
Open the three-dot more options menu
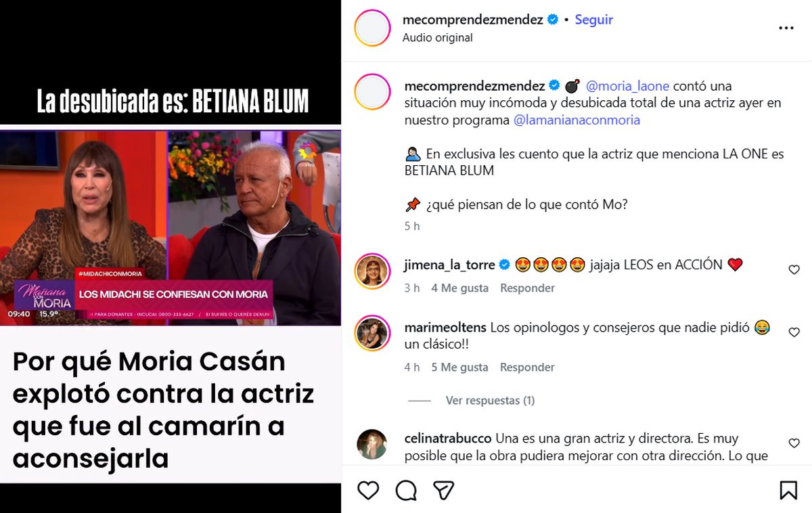pos(786,28)
